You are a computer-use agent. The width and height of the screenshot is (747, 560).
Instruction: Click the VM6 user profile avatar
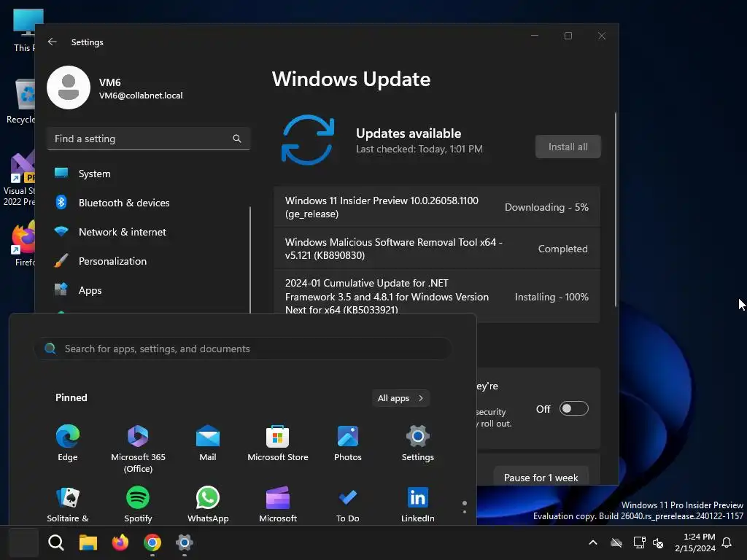(x=69, y=87)
